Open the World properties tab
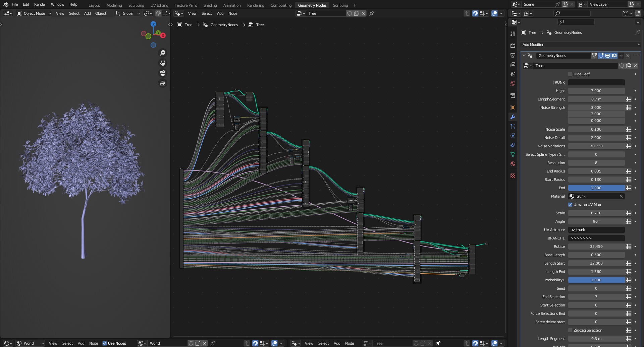This screenshot has height=347, width=644. pos(513,83)
